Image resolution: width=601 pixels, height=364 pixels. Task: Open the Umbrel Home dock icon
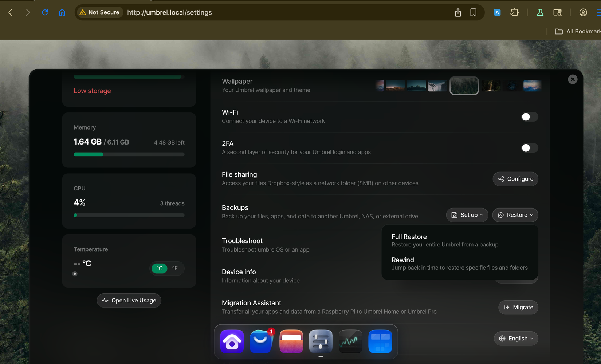[x=232, y=341]
